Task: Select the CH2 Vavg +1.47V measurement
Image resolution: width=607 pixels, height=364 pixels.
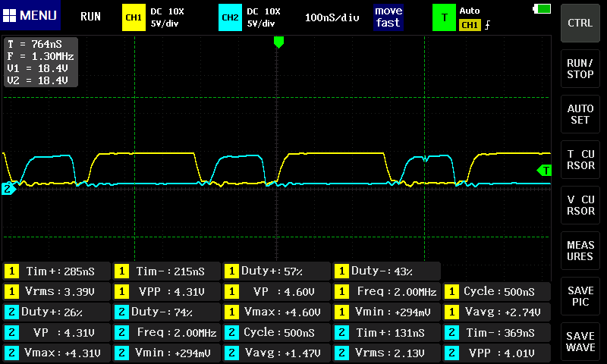Action: click(276, 353)
